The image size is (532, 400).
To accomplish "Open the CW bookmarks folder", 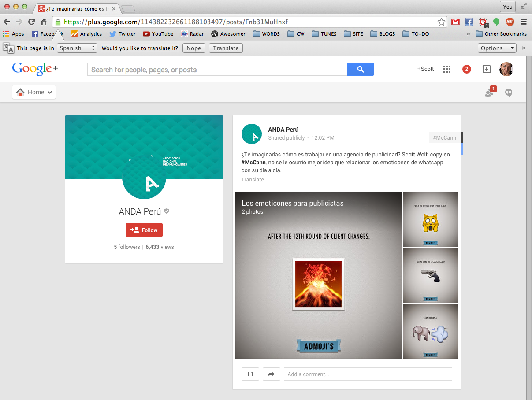I will click(x=296, y=34).
